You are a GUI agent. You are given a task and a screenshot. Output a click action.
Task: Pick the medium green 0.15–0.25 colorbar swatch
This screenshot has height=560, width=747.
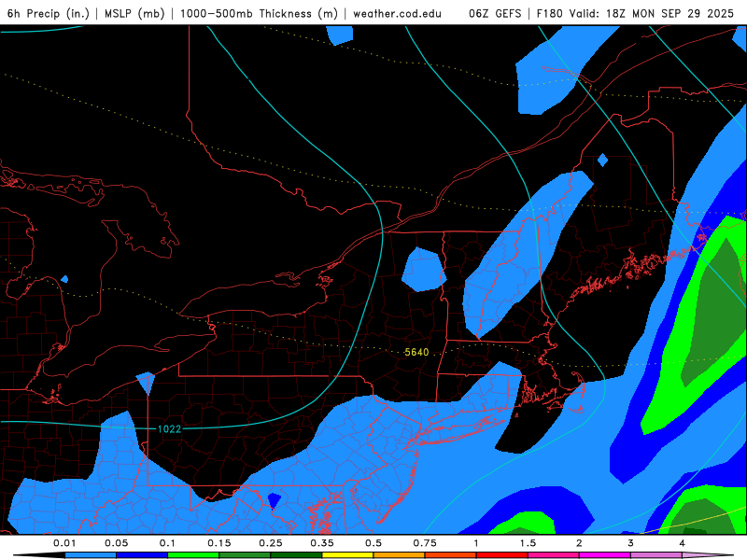tap(245, 555)
